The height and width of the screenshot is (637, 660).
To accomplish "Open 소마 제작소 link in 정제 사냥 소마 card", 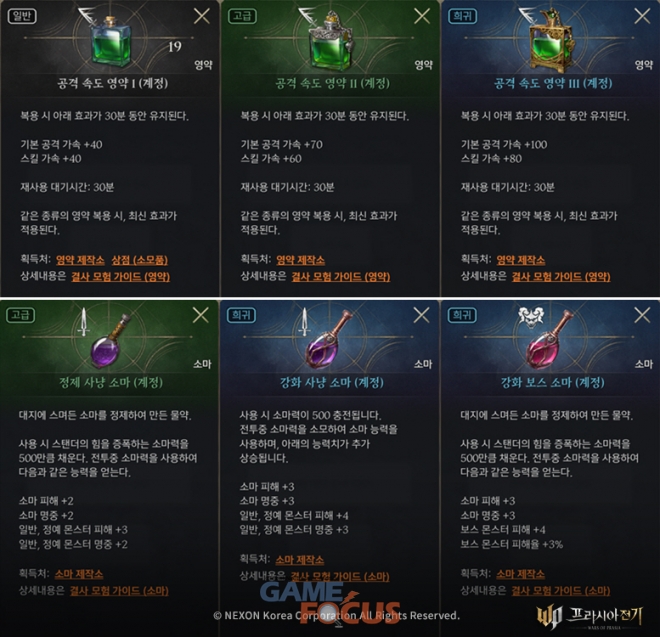I will click(79, 574).
